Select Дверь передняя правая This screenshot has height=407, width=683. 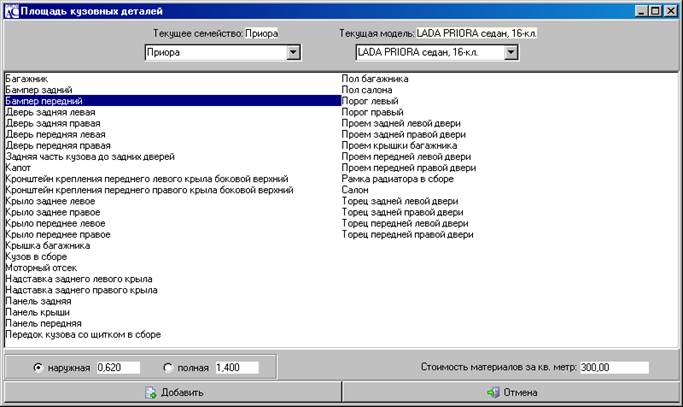[58, 146]
